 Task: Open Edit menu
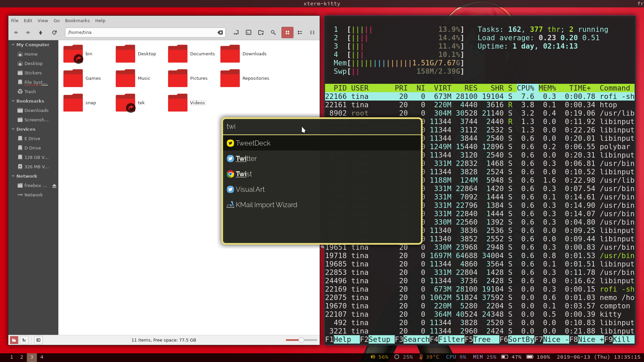tap(28, 20)
